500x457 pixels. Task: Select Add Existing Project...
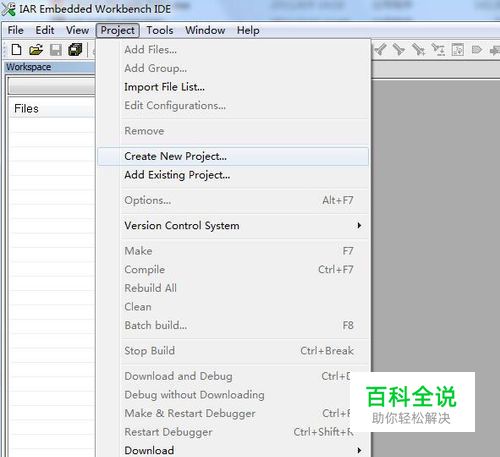click(233, 175)
